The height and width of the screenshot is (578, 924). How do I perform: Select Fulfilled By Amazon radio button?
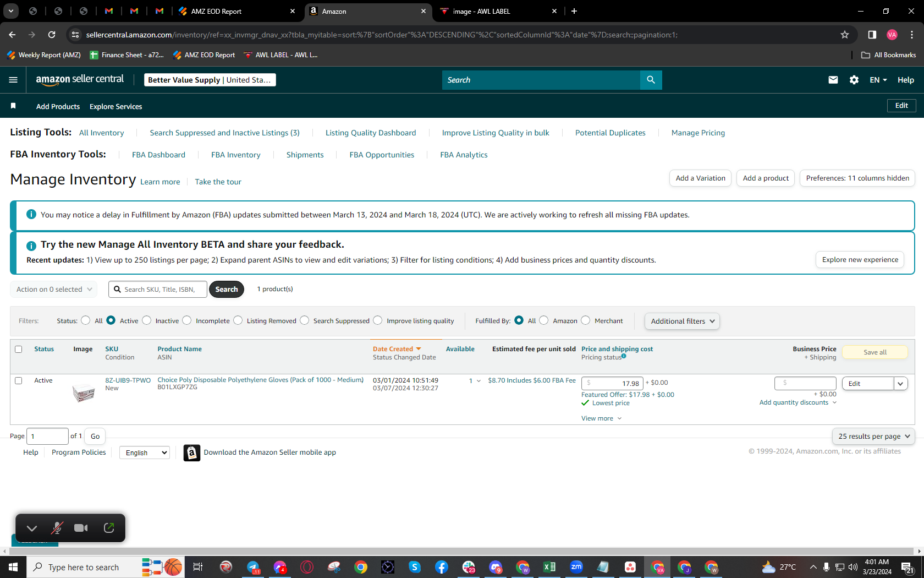point(544,320)
